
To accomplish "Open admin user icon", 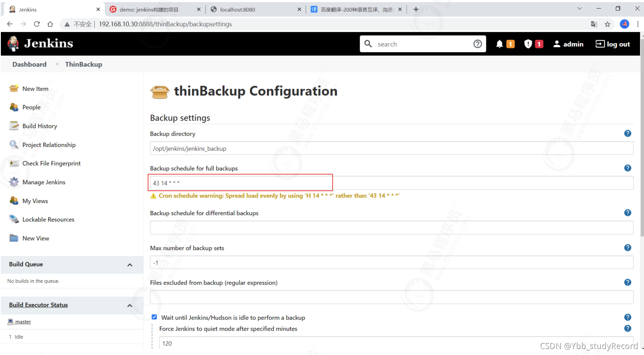I will click(x=557, y=44).
